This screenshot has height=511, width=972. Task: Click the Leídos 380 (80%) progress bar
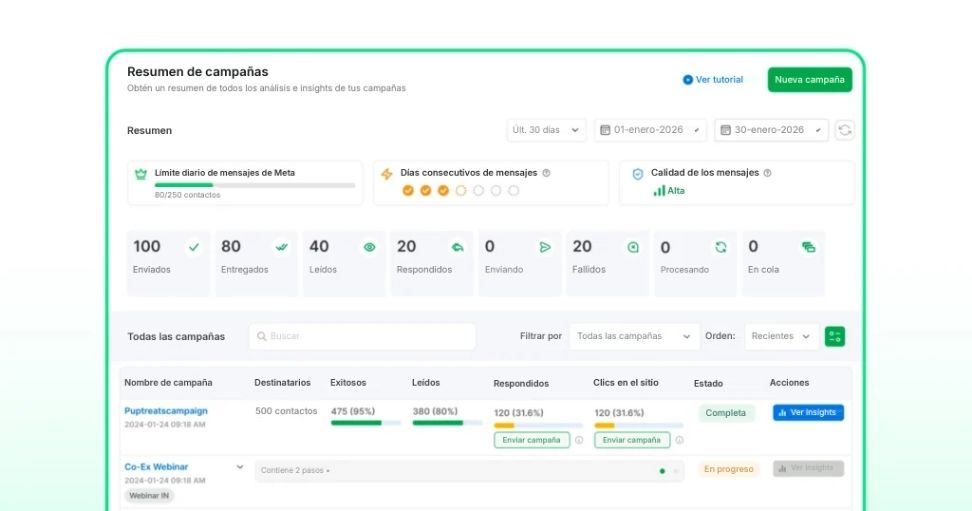click(x=447, y=423)
